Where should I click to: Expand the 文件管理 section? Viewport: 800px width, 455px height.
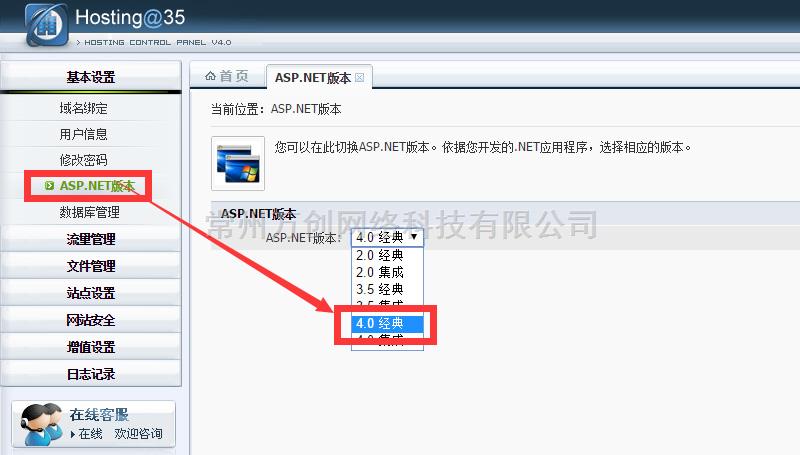[91, 266]
